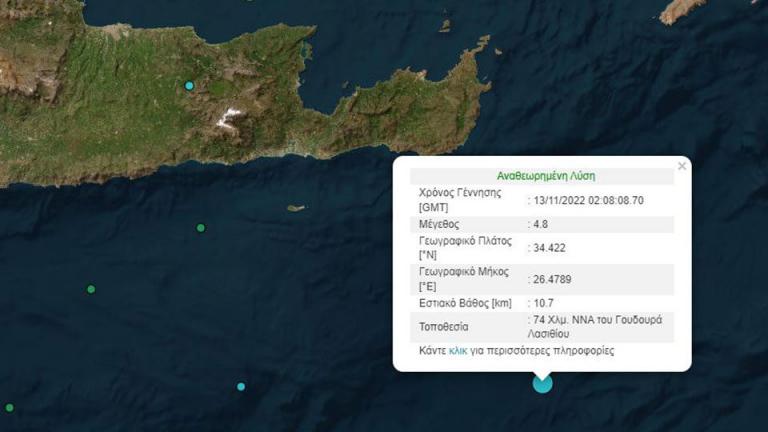Screen dimensions: 768x432
Task: Click the cyan earthquake marker on Crete land
Action: [189, 86]
